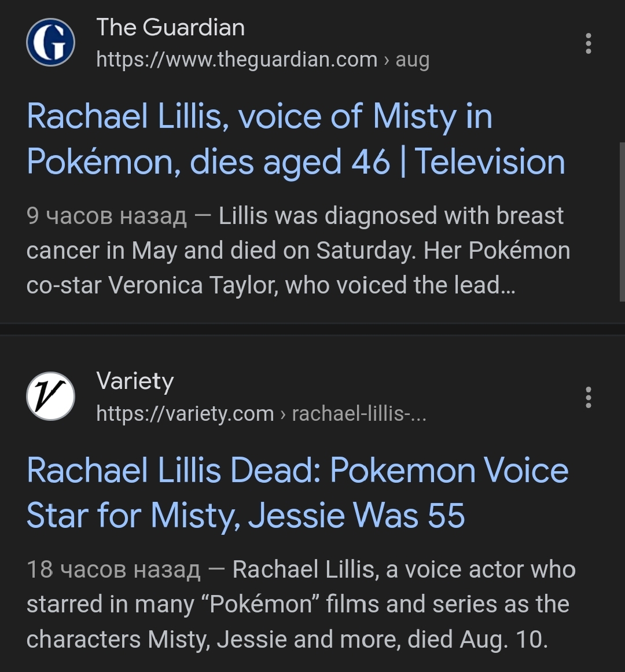The width and height of the screenshot is (625, 672).
Task: Tap The Guardian round logo icon
Action: (50, 42)
